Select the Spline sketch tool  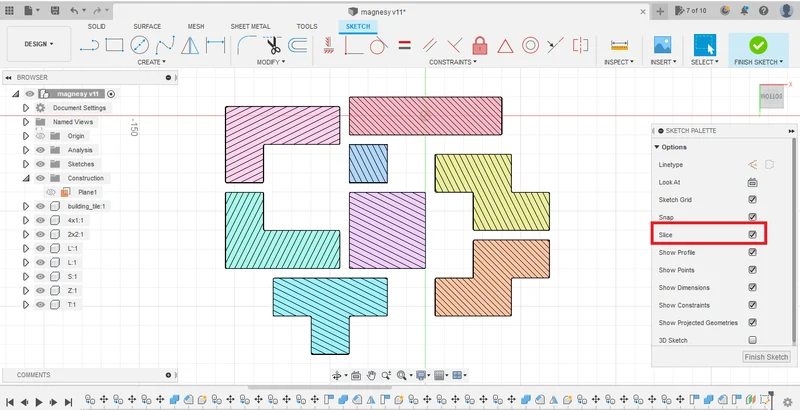(165, 45)
